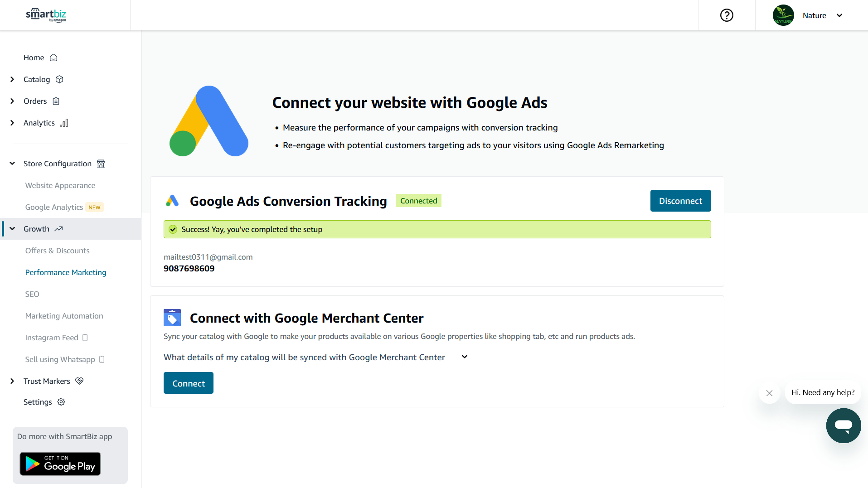Screen dimensions: 868x488
Task: Disconnect Google Ads Conversion Tracking
Action: point(680,201)
